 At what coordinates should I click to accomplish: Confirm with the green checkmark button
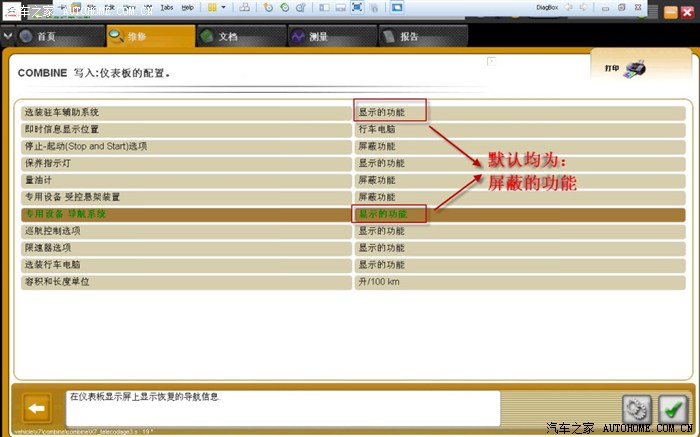click(x=673, y=408)
